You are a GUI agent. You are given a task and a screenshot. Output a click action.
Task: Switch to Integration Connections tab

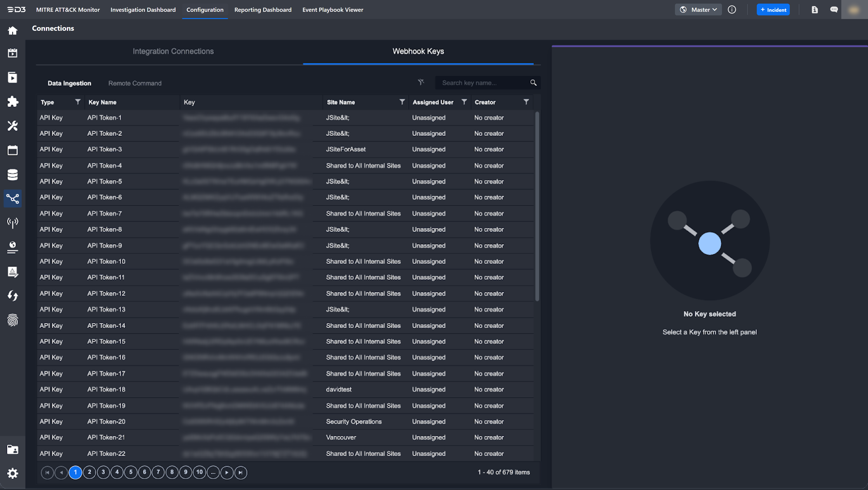(x=173, y=51)
